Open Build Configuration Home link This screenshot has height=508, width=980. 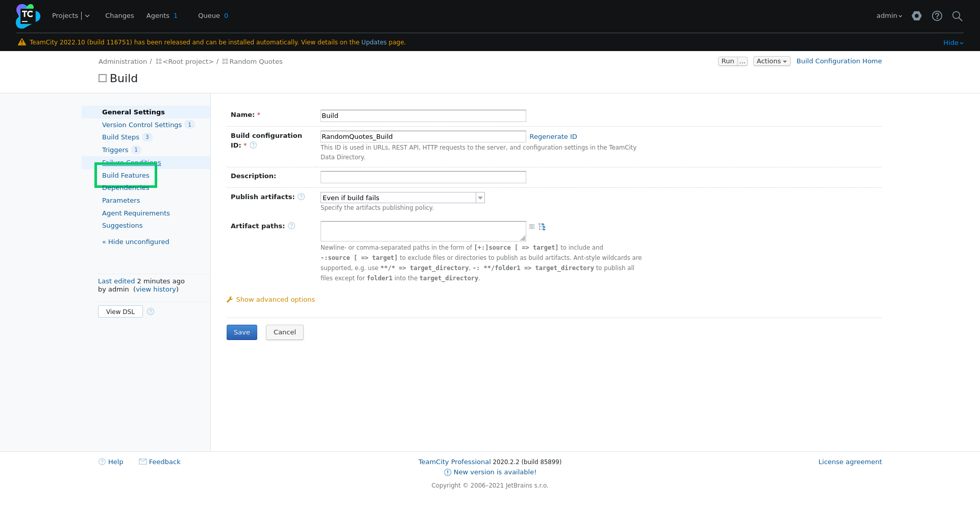tap(839, 61)
